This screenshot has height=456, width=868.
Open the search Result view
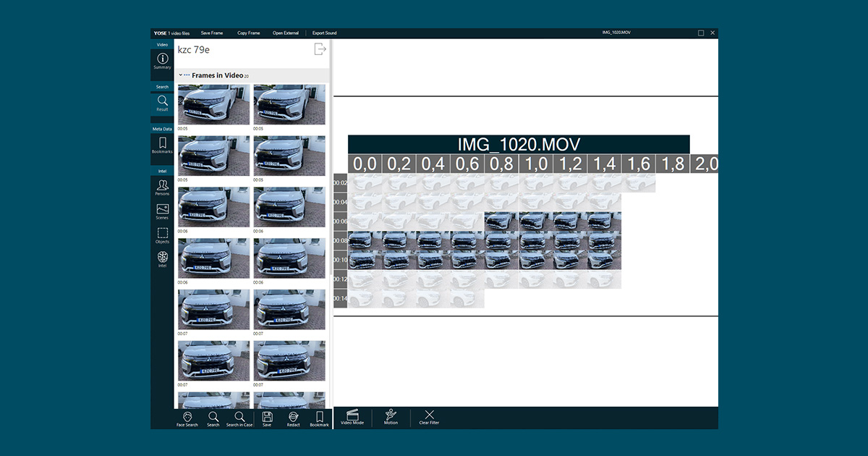(162, 103)
